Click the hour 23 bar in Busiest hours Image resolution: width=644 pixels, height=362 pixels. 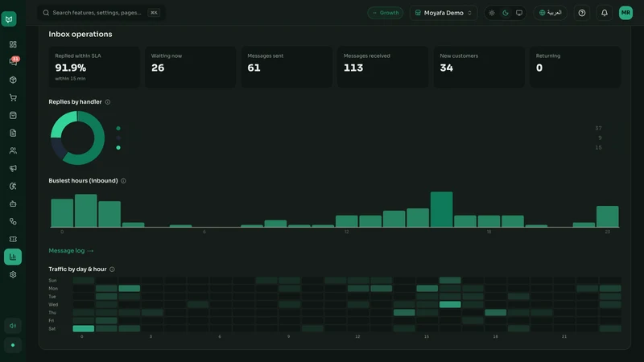pyautogui.click(x=608, y=216)
